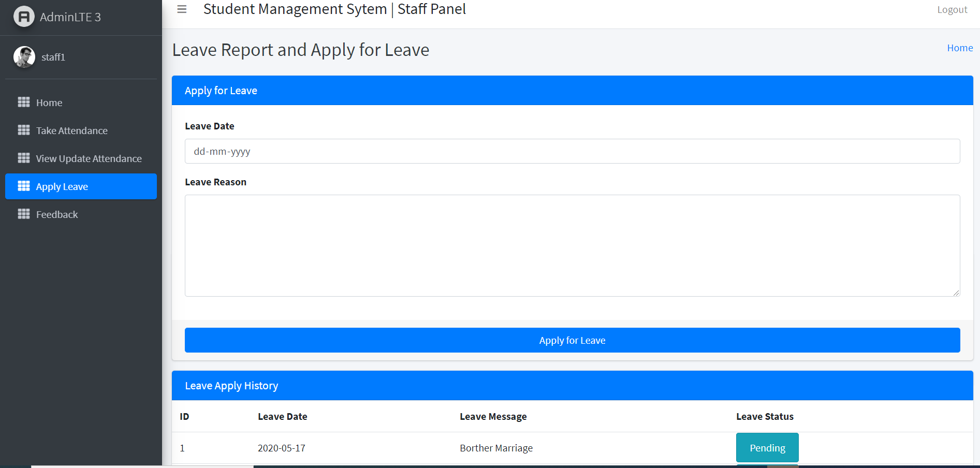Viewport: 980px width, 468px height.
Task: Open the Feedback sidebar menu item
Action: (x=57, y=214)
